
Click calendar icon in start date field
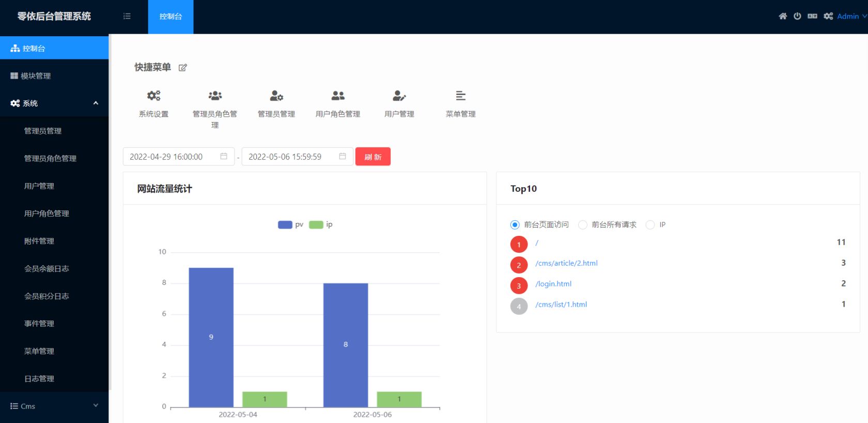224,156
